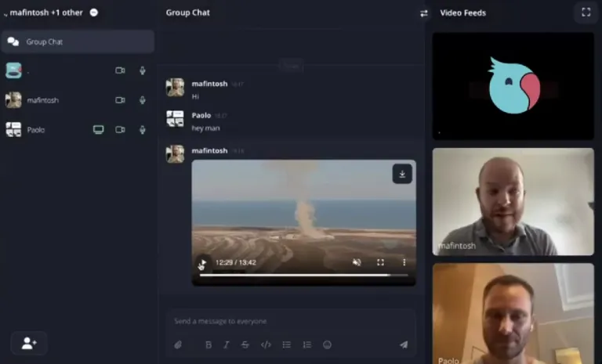Attach a file with the paperclip icon
Screen dimensions: 602x364
178,344
